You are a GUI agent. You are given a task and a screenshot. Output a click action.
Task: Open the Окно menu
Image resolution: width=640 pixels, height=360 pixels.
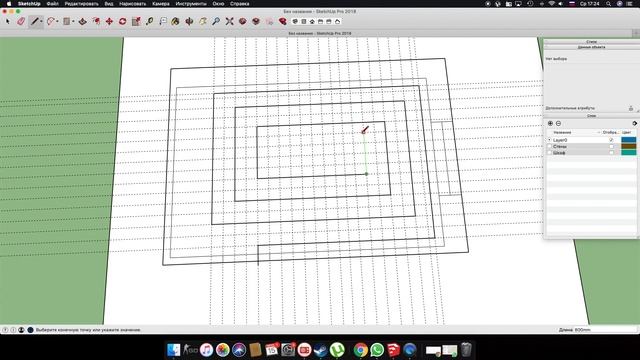[x=218, y=4]
